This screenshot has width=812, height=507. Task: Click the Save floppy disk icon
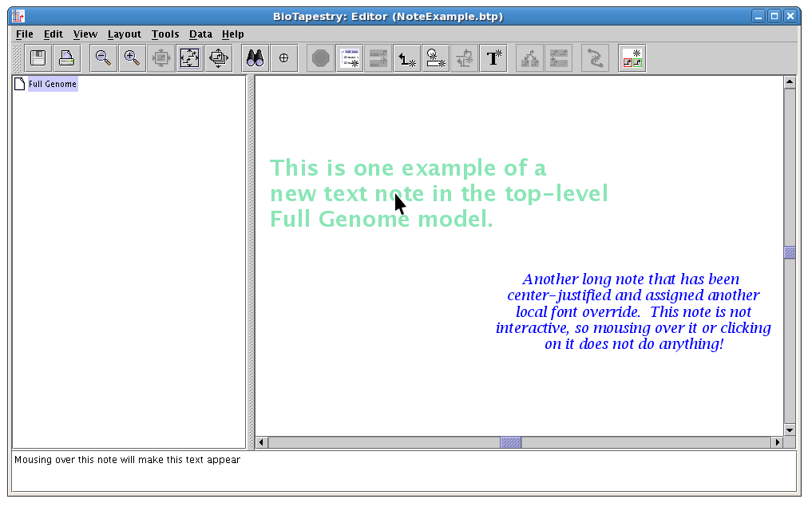38,58
